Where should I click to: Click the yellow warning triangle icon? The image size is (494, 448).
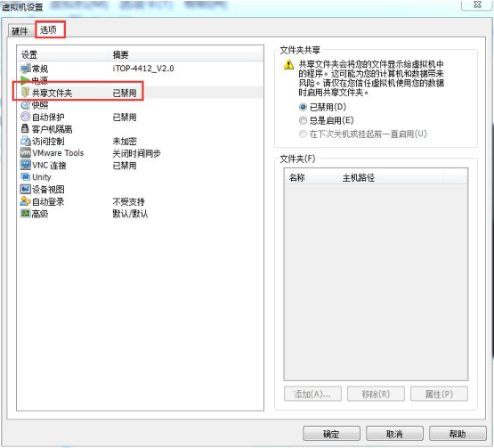(288, 65)
